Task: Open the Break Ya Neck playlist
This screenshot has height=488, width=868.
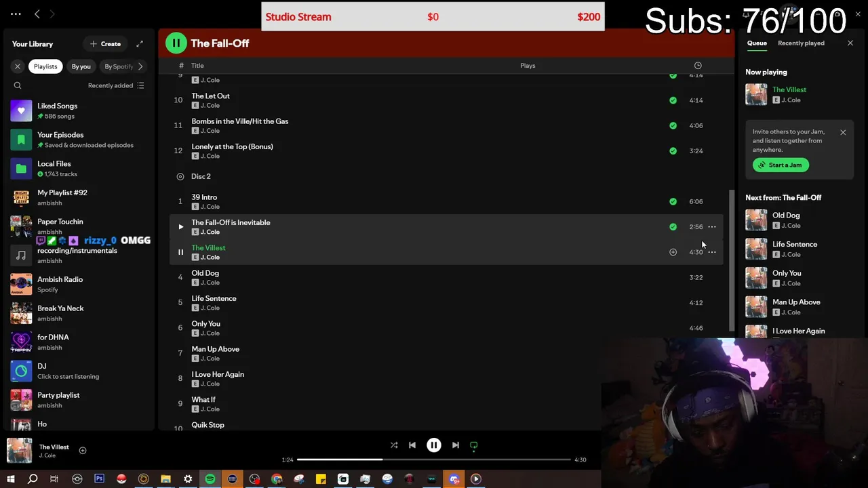Action: pos(79,313)
